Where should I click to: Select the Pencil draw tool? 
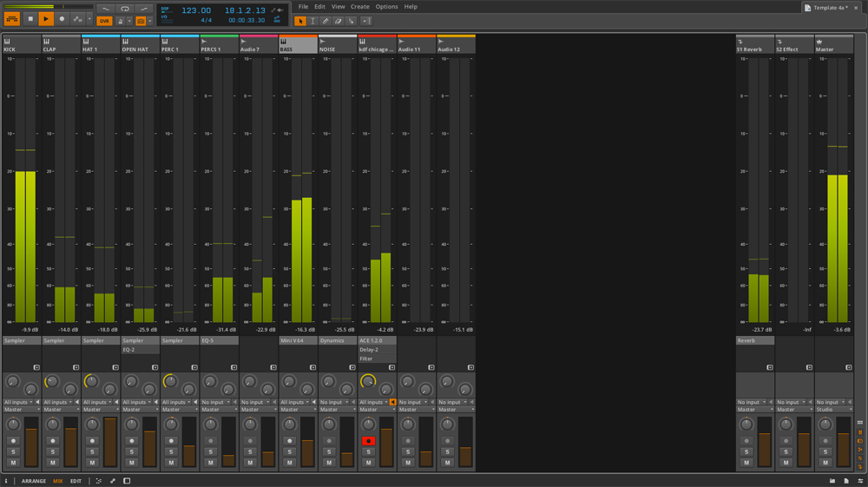click(x=325, y=21)
